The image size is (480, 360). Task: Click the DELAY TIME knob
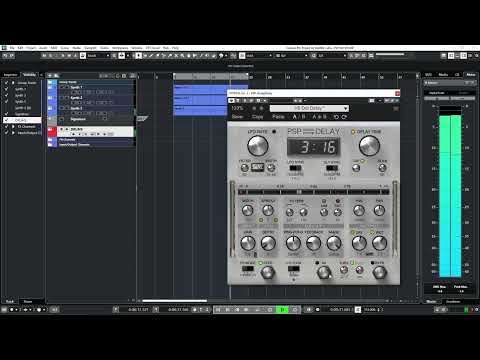[x=369, y=146]
